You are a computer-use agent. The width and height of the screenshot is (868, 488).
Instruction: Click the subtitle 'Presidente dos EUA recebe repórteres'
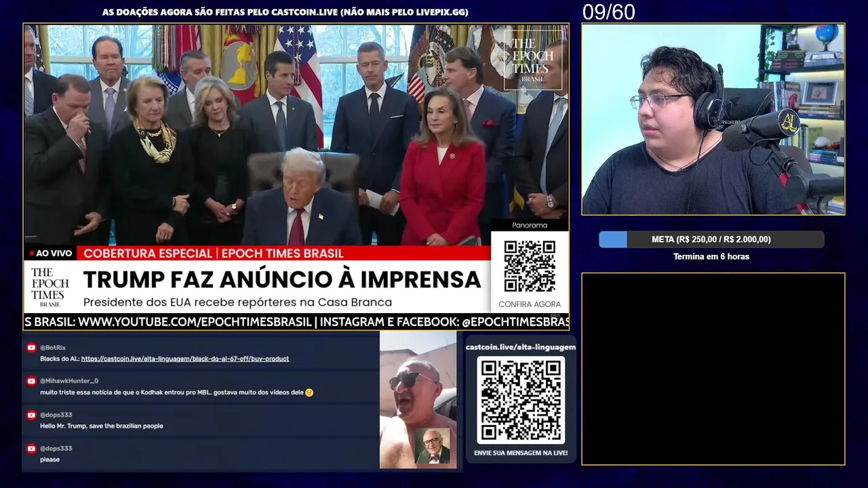(x=237, y=302)
